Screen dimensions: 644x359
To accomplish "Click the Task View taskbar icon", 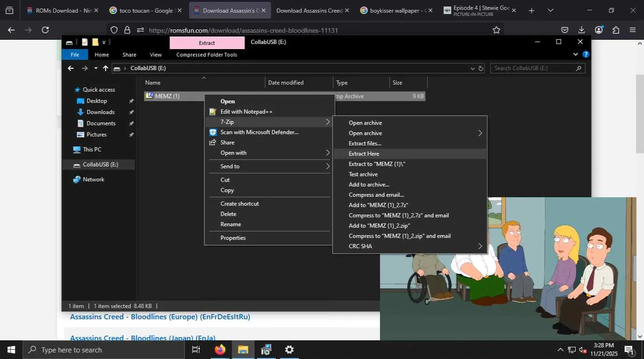I will 196,350.
